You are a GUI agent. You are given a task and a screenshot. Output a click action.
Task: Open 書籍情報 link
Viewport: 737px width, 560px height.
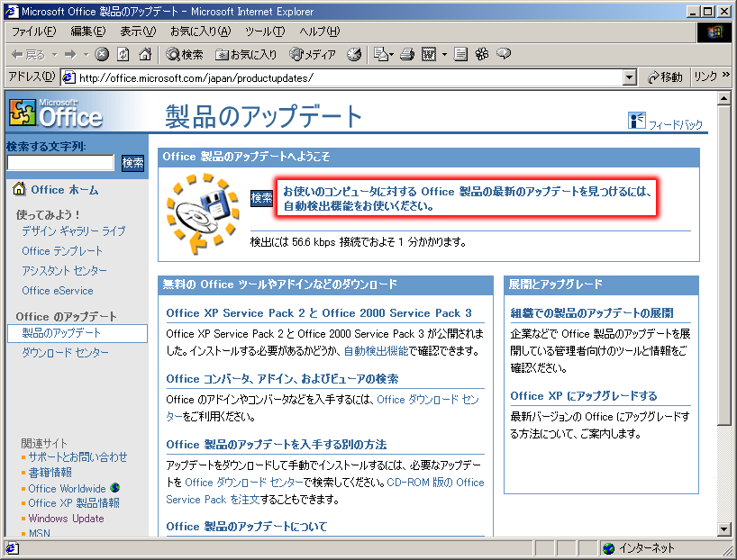tap(50, 472)
